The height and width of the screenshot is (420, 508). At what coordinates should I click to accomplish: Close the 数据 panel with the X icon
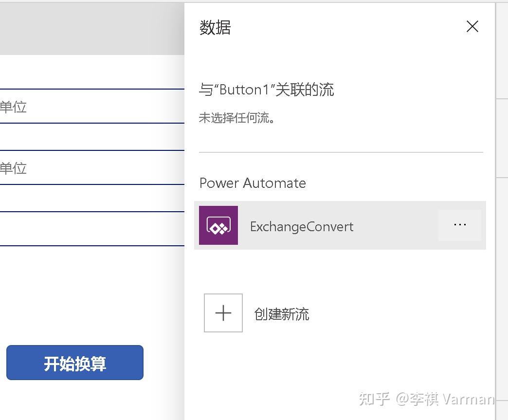[x=472, y=27]
